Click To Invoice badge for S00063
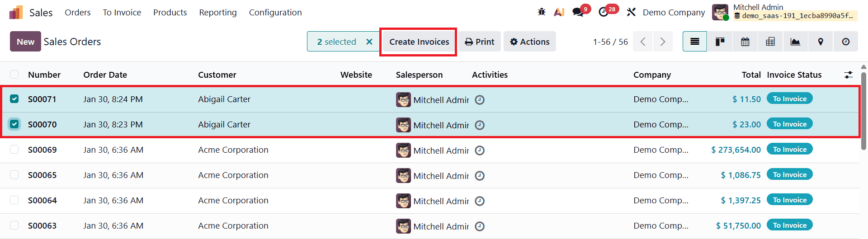This screenshot has height=239, width=868. [789, 225]
